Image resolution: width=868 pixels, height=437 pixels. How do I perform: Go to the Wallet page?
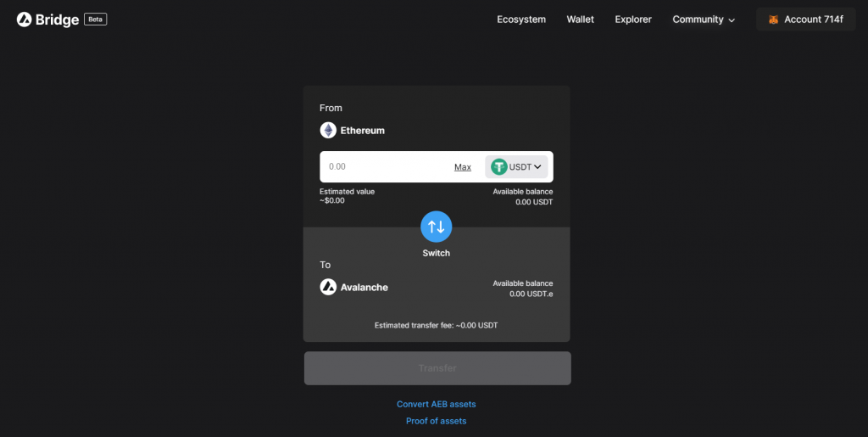(580, 20)
